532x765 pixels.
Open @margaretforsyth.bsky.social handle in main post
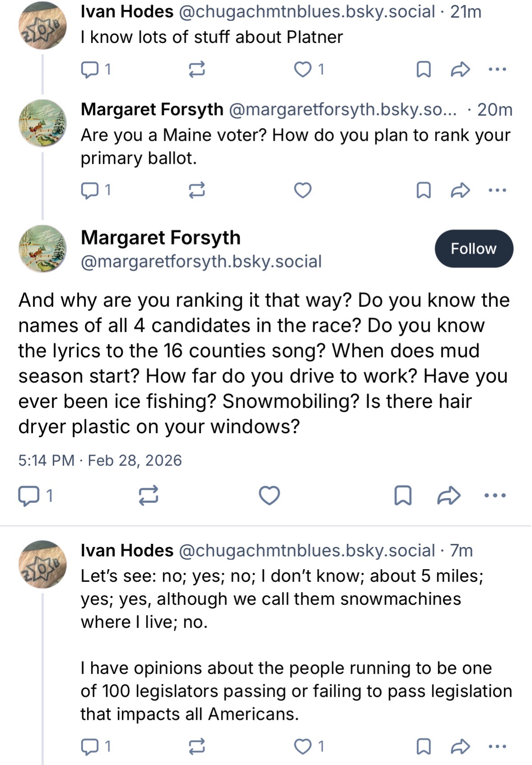(x=201, y=262)
